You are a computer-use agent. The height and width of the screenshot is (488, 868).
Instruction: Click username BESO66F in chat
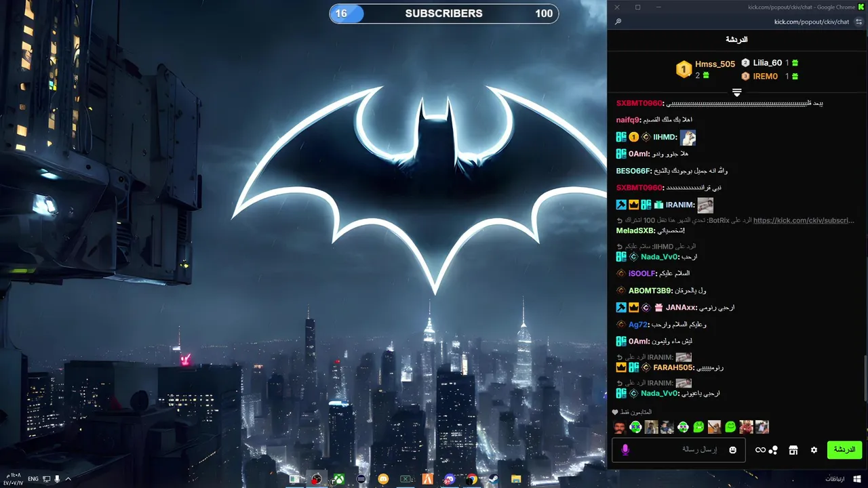pyautogui.click(x=633, y=171)
